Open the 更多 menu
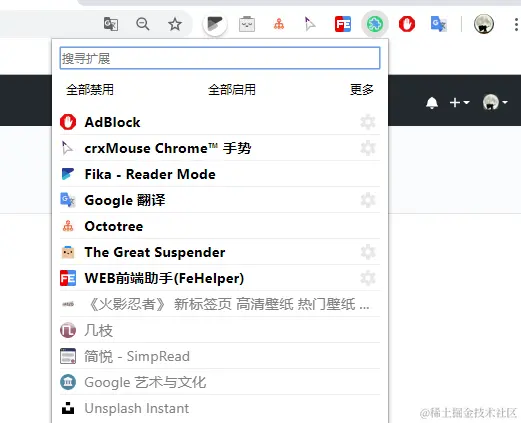The height and width of the screenshot is (423, 521). (x=362, y=90)
